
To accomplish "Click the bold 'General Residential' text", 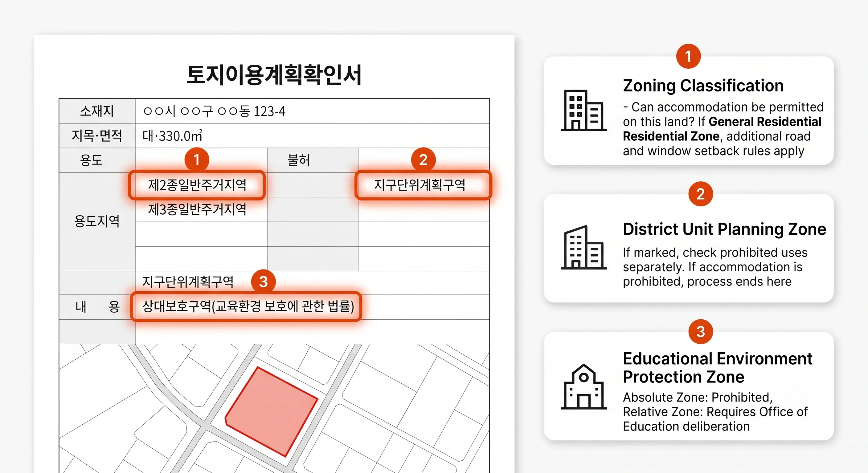I will click(x=765, y=122).
